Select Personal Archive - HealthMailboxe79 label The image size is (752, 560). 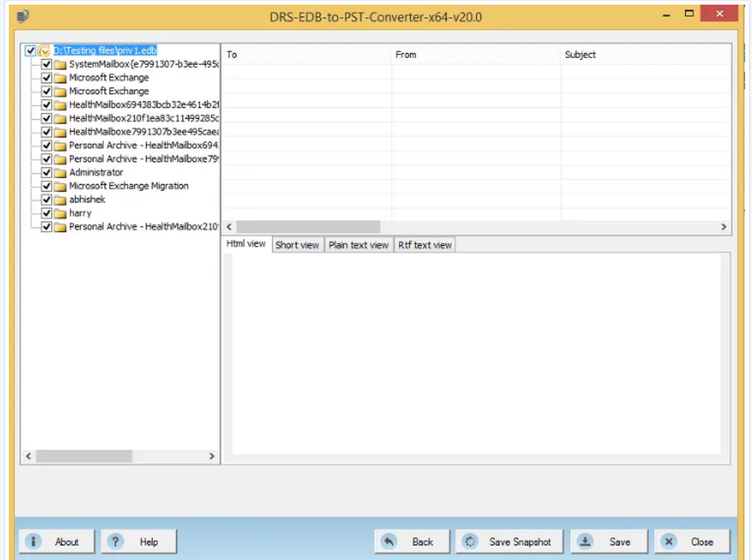point(144,159)
